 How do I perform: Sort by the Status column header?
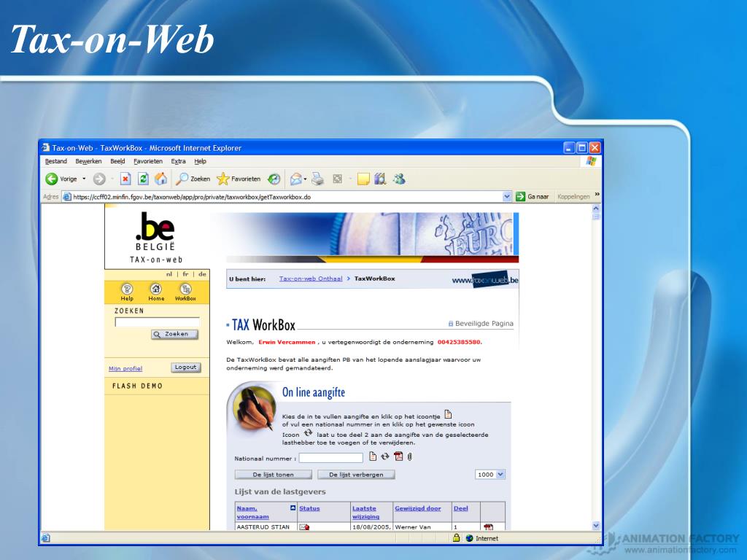pyautogui.click(x=309, y=508)
